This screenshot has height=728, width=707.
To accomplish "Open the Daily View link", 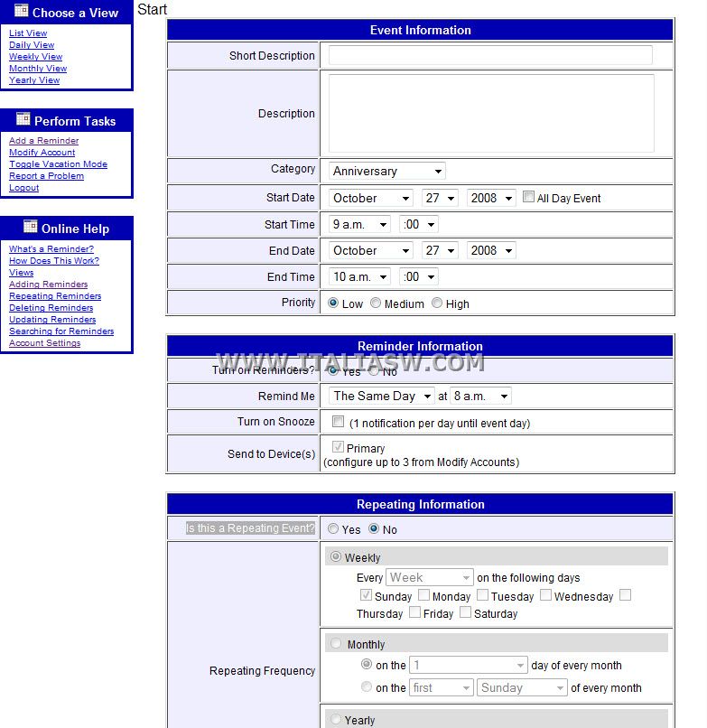I will click(32, 45).
